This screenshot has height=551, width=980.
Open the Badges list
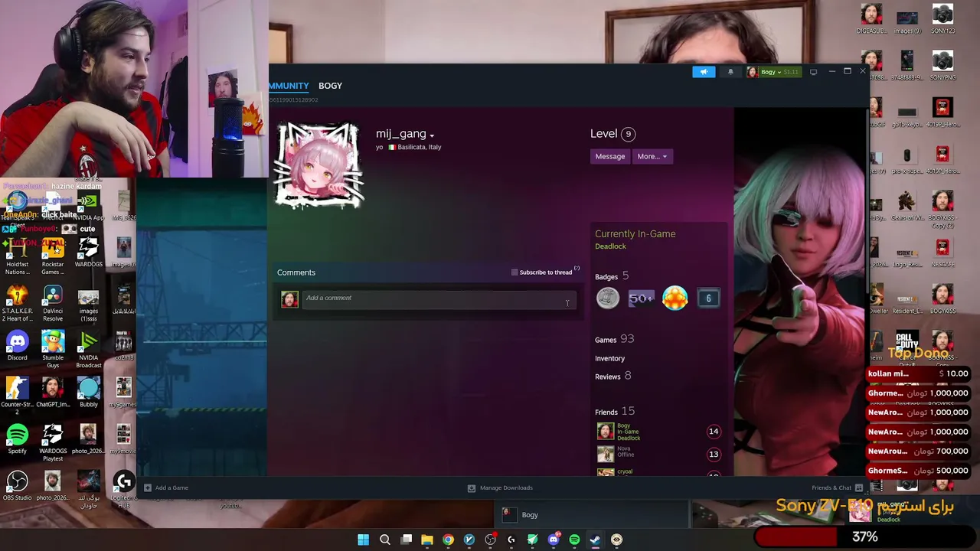(612, 276)
